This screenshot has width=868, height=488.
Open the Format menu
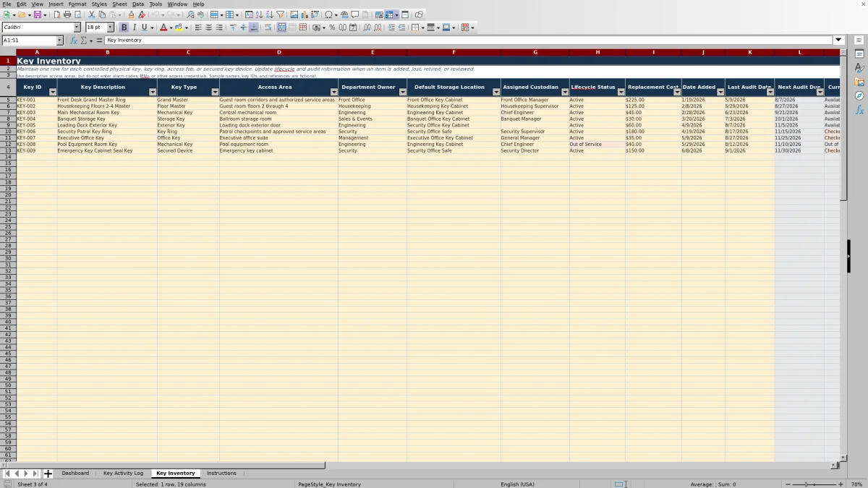pyautogui.click(x=77, y=4)
